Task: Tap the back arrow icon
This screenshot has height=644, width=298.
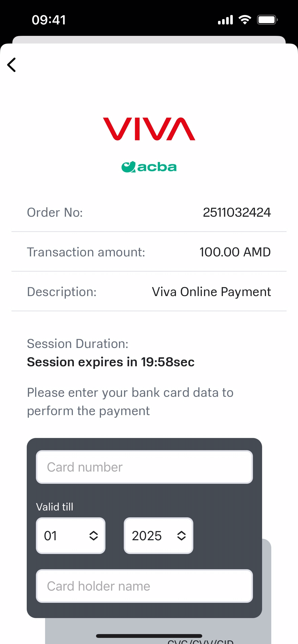Action: pyautogui.click(x=12, y=65)
